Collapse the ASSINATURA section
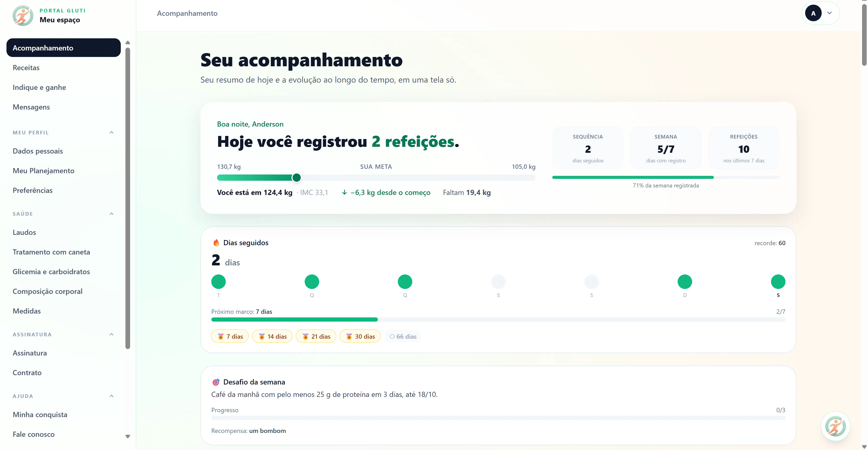Viewport: 868px width, 450px height. (111, 334)
